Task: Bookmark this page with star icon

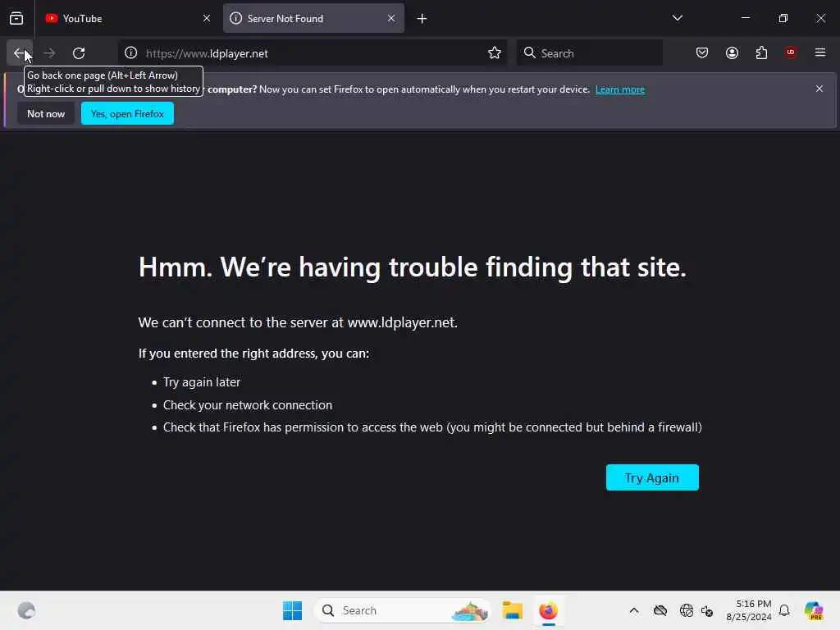Action: pos(495,53)
